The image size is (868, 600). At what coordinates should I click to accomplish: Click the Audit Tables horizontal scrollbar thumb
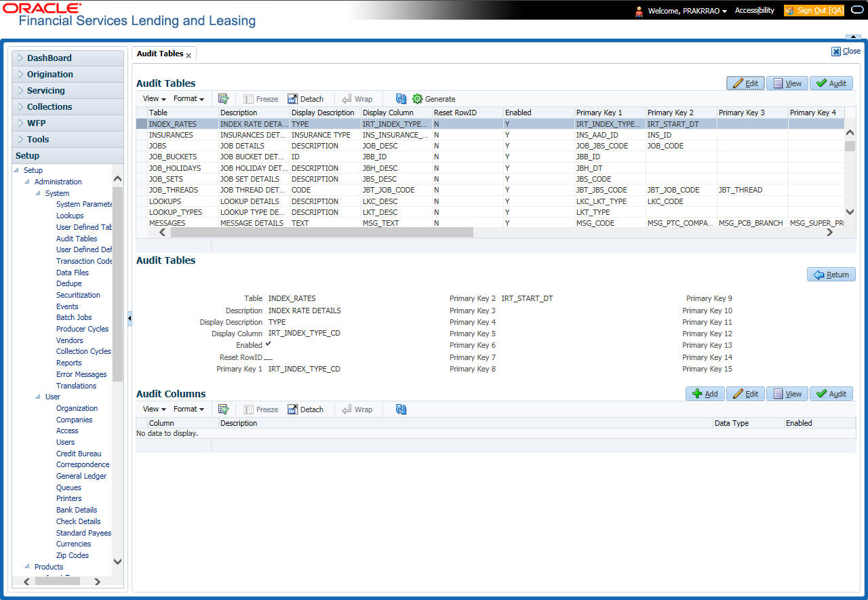click(321, 232)
